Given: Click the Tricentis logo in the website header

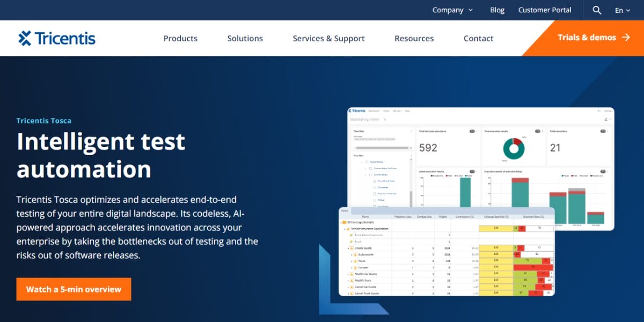Looking at the screenshot, I should [56, 38].
